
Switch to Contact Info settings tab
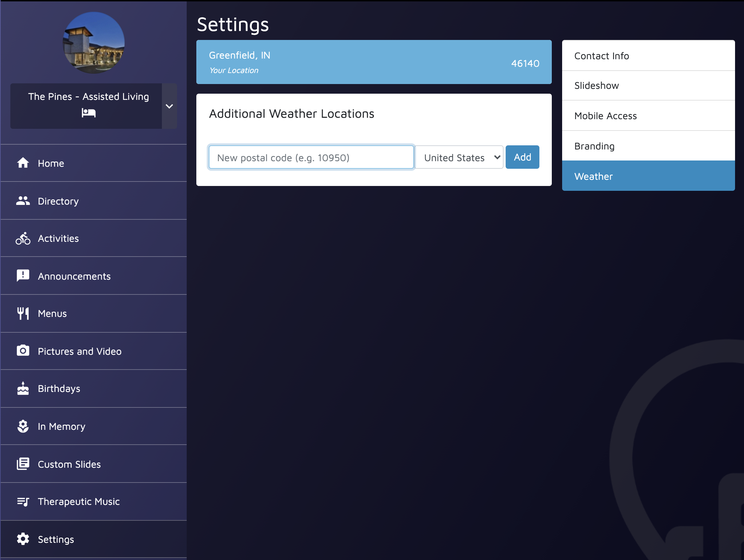pyautogui.click(x=648, y=56)
